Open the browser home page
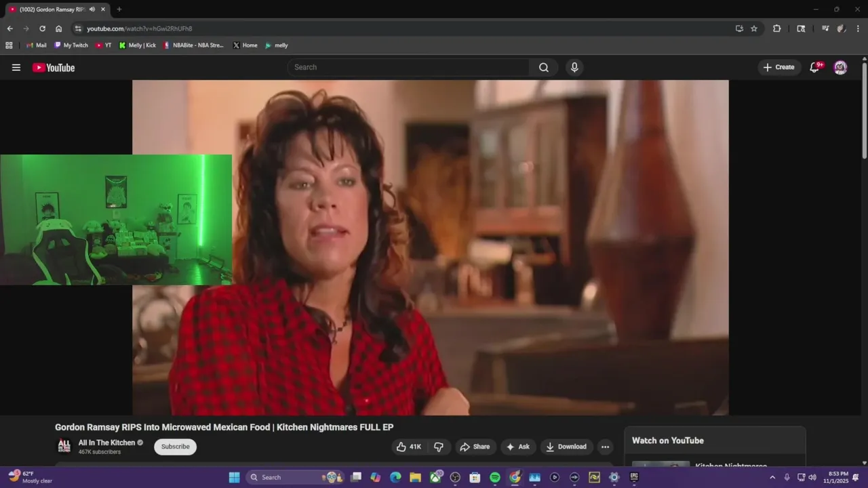Viewport: 868px width, 488px height. [x=58, y=28]
